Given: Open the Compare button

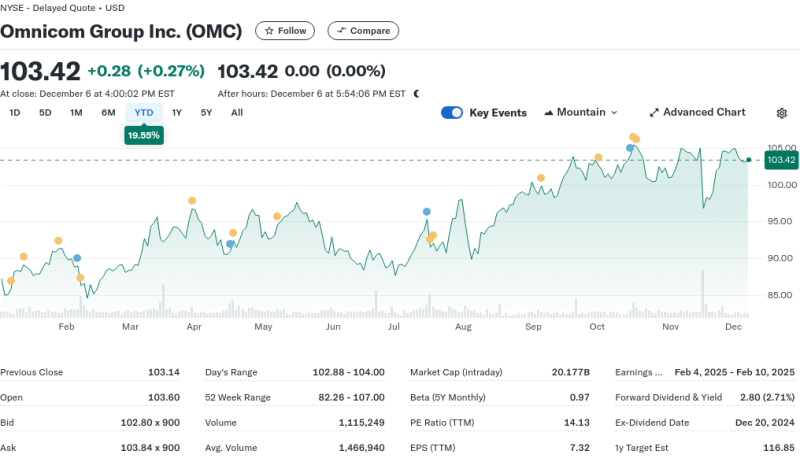Looking at the screenshot, I should click(x=363, y=31).
